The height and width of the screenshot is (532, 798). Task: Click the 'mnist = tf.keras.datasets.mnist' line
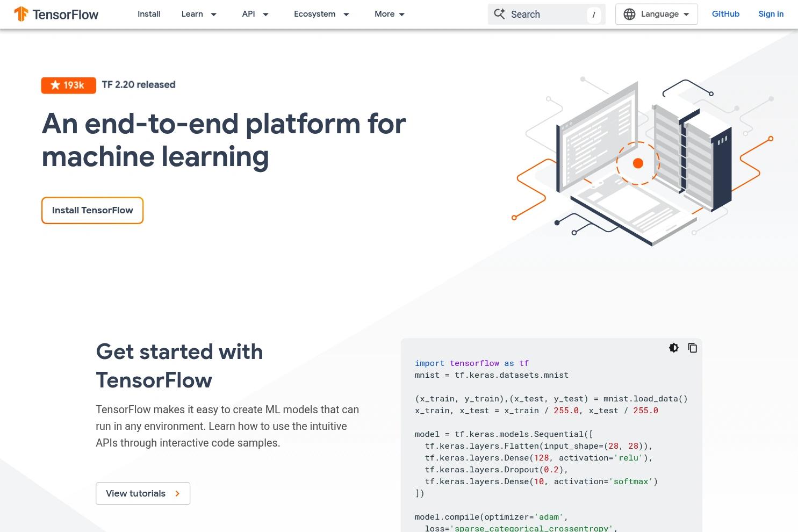[x=492, y=375]
